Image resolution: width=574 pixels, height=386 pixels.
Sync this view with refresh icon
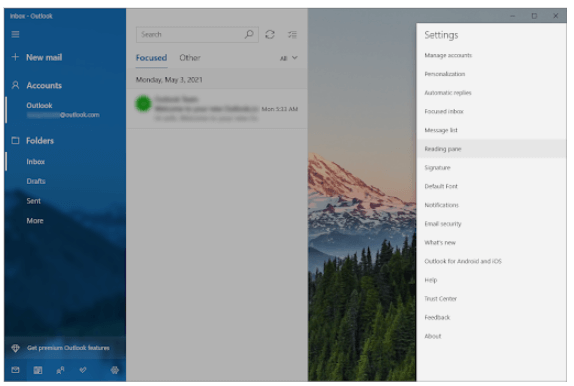(270, 34)
